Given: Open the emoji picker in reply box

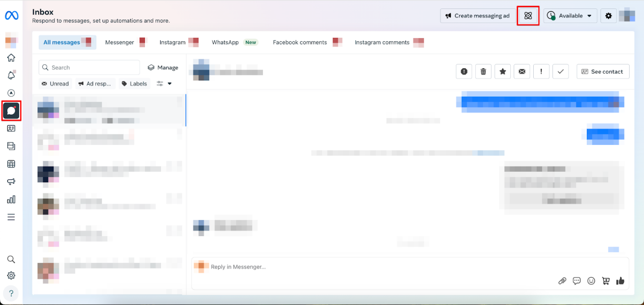Looking at the screenshot, I should pos(591,281).
